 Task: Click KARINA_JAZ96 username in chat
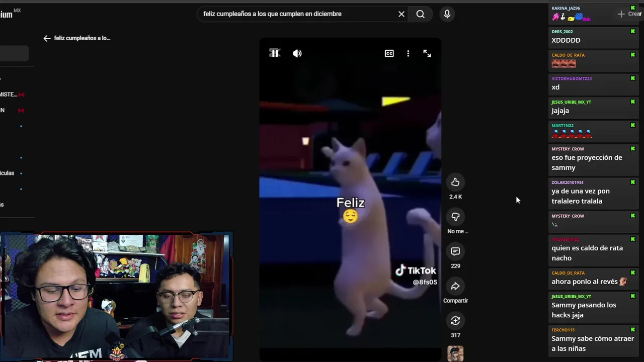(566, 8)
